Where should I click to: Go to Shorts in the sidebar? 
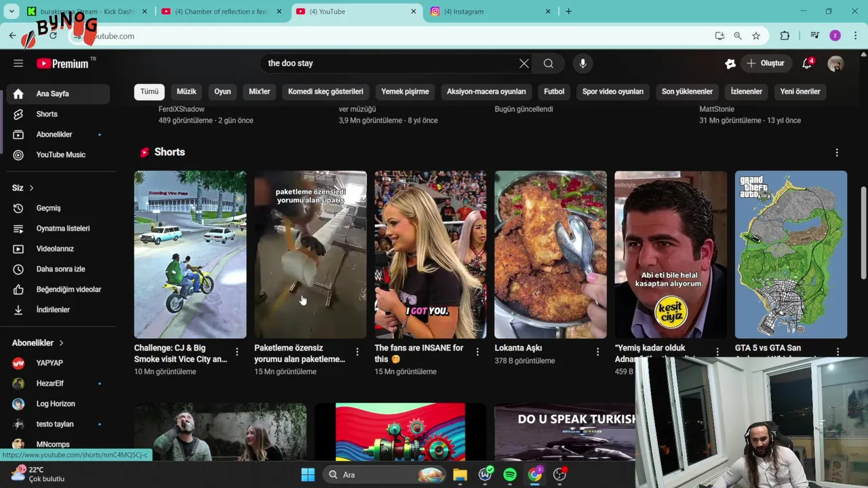coord(58,114)
